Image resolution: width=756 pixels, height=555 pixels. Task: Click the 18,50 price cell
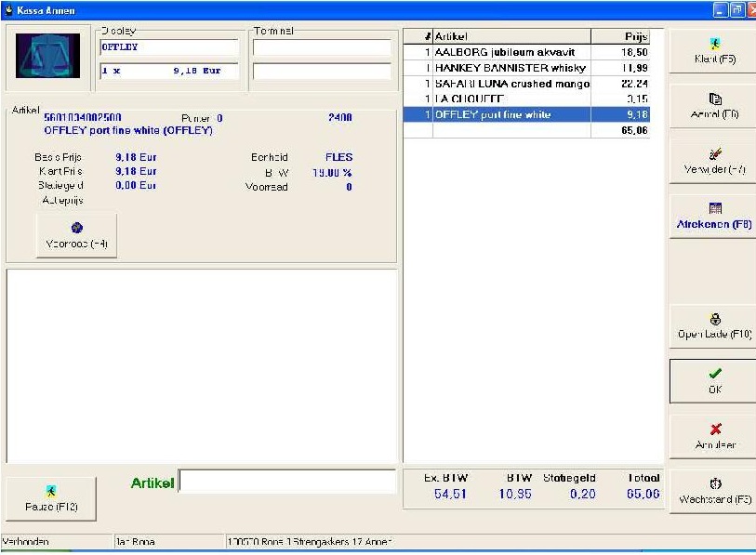coord(620,52)
